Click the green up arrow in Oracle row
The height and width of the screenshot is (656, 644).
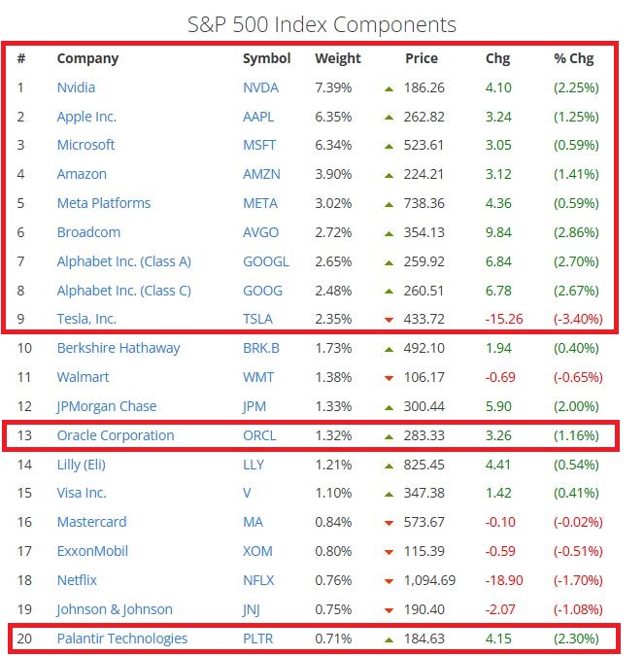(x=389, y=435)
